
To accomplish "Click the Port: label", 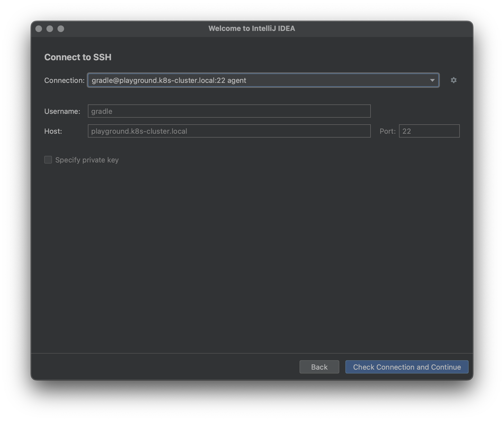I will (x=388, y=131).
